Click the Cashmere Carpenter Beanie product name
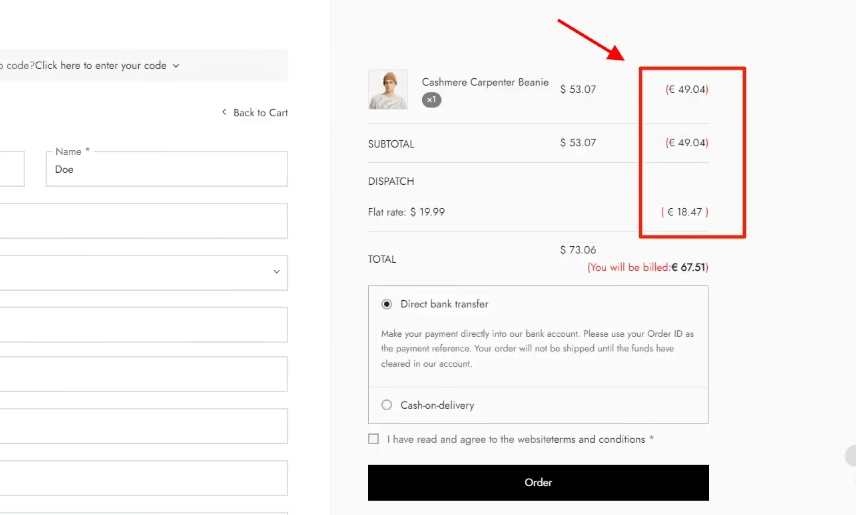Image resolution: width=856 pixels, height=515 pixels. tap(485, 82)
